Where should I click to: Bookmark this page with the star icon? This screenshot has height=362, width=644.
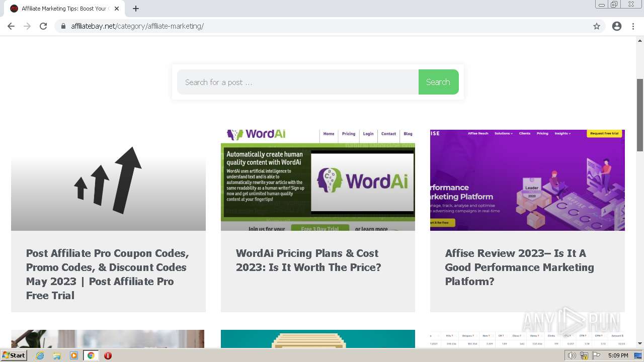[x=597, y=26]
